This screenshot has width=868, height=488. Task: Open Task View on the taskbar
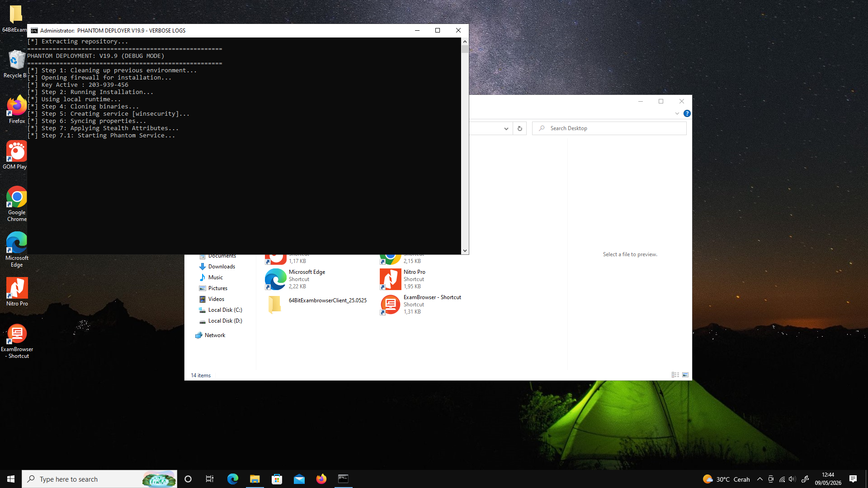[x=210, y=479]
